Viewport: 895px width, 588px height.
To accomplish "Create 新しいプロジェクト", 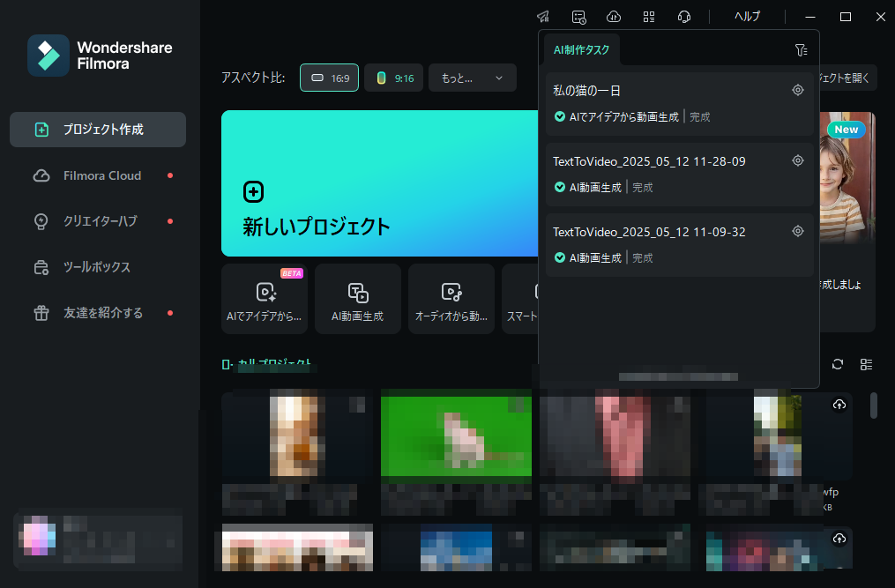I will pos(379,183).
